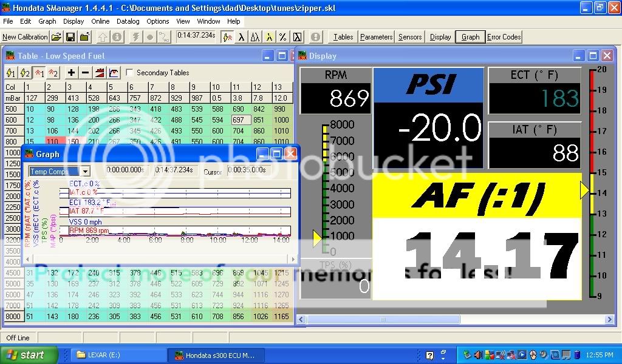Click the system clock 12:55 PM
The image size is (622, 364).
600,356
